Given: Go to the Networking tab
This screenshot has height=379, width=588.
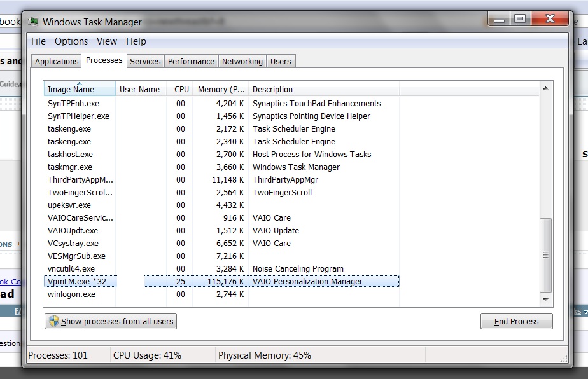Looking at the screenshot, I should [x=242, y=62].
